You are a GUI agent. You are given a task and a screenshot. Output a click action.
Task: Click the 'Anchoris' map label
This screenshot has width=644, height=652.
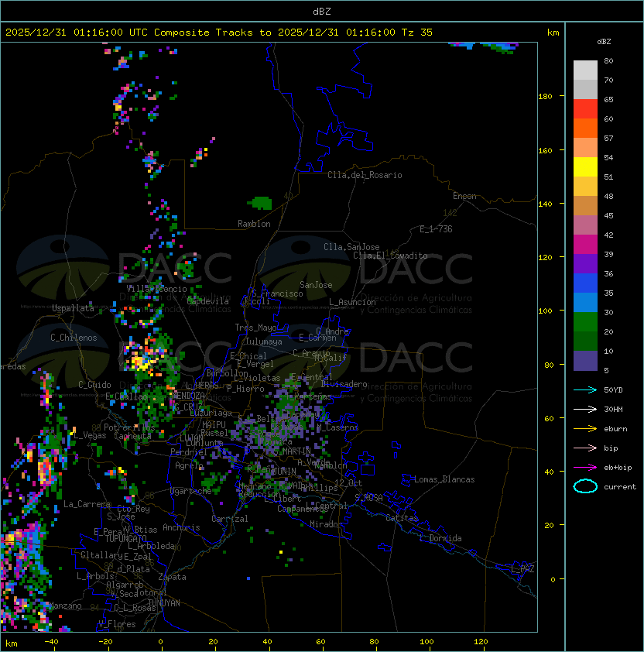(x=181, y=527)
